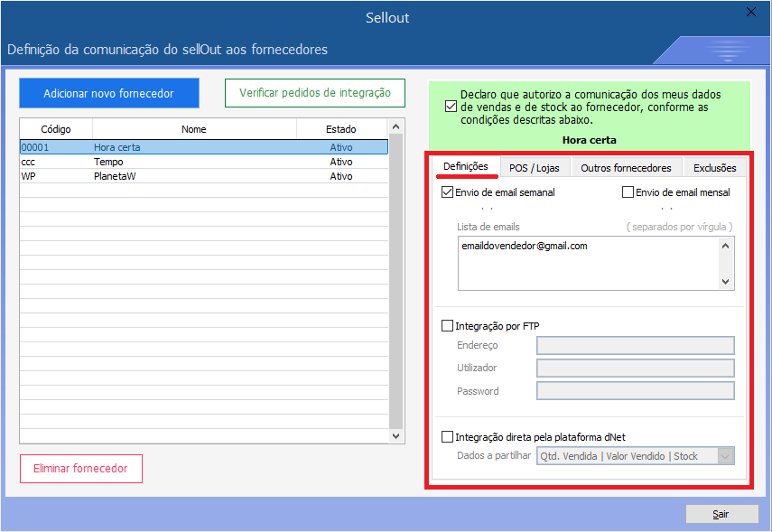This screenshot has height=532, width=772.
Task: Click inside the Lista de emails box
Action: [587, 263]
